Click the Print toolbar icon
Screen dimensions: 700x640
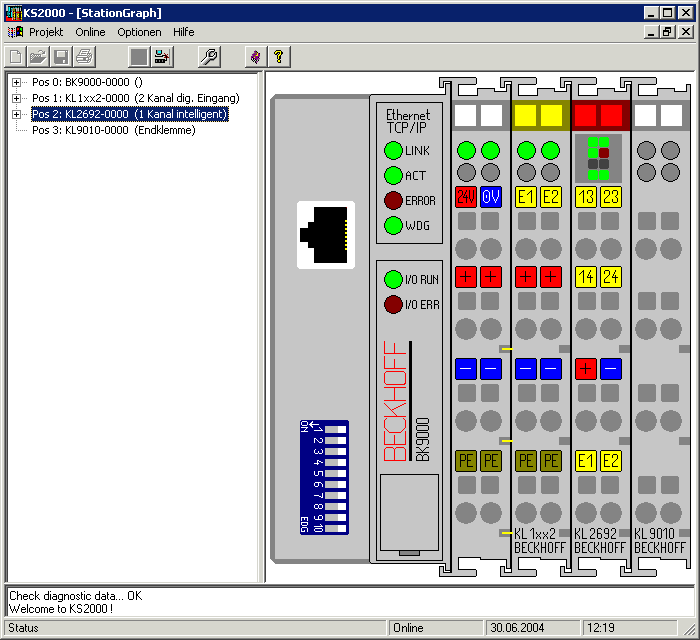pyautogui.click(x=84, y=57)
